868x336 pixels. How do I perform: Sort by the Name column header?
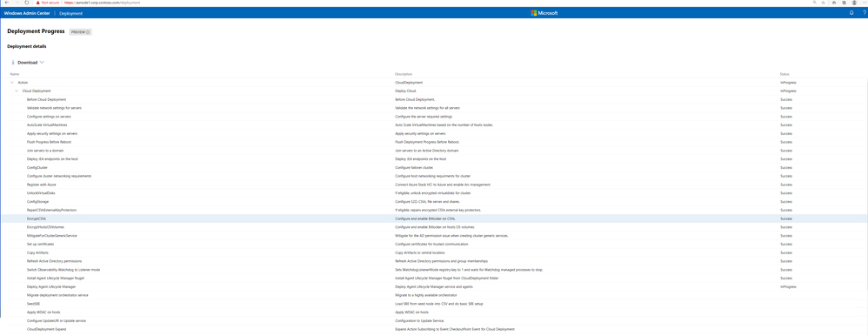coord(15,74)
